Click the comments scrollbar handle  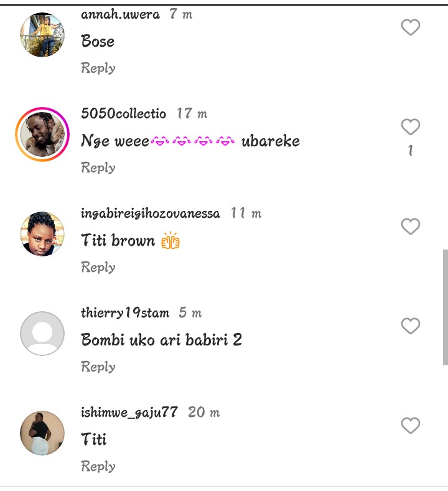pyautogui.click(x=445, y=307)
